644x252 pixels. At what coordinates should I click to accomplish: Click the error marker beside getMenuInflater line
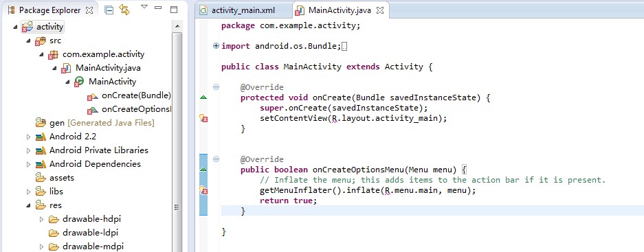click(203, 190)
